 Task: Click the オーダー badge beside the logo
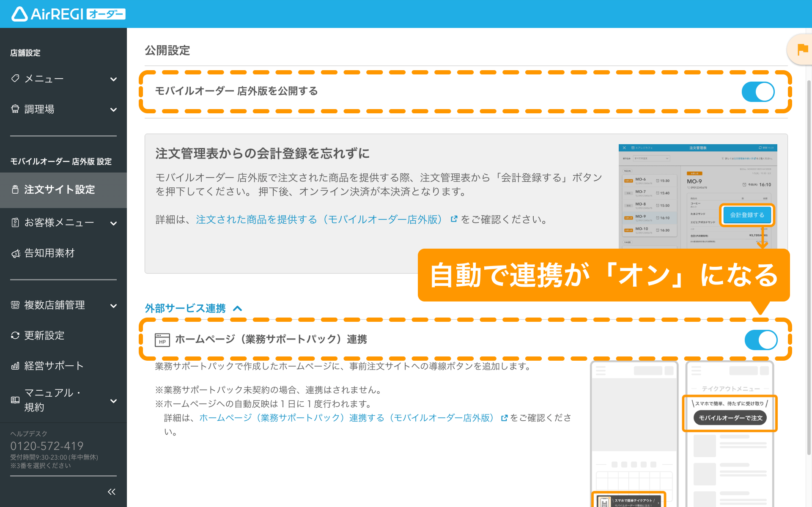[106, 14]
